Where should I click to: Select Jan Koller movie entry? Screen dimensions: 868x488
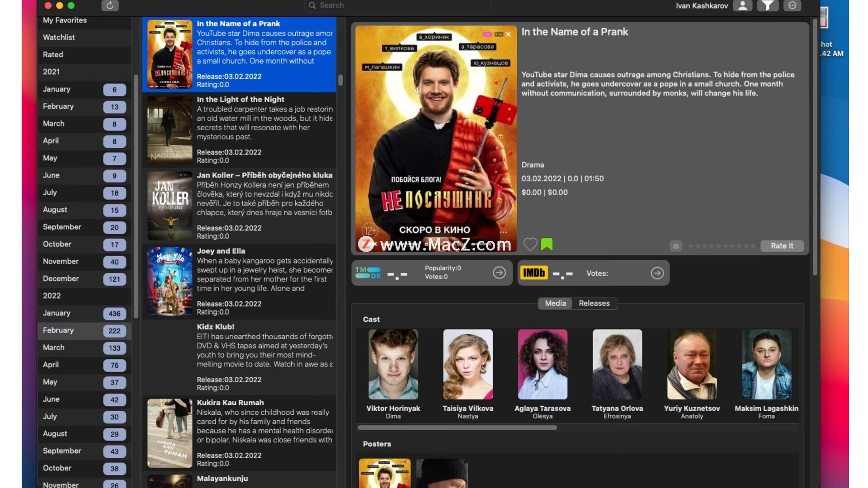(x=239, y=206)
